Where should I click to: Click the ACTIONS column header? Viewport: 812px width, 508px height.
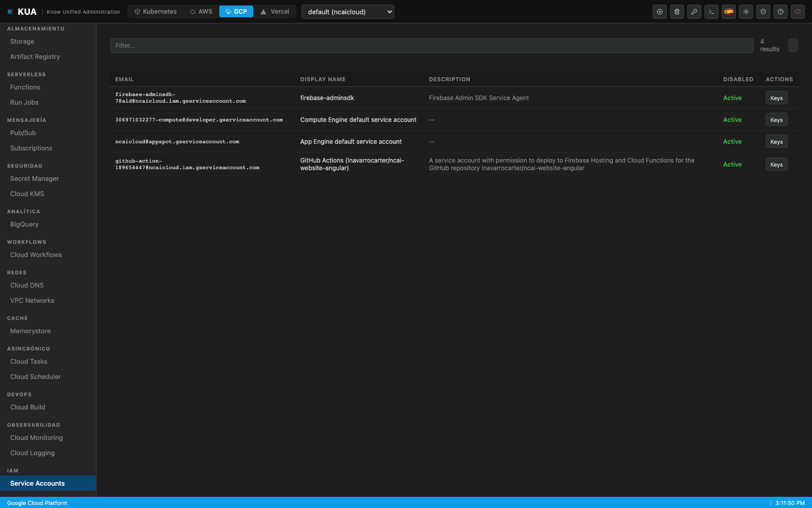(x=780, y=79)
